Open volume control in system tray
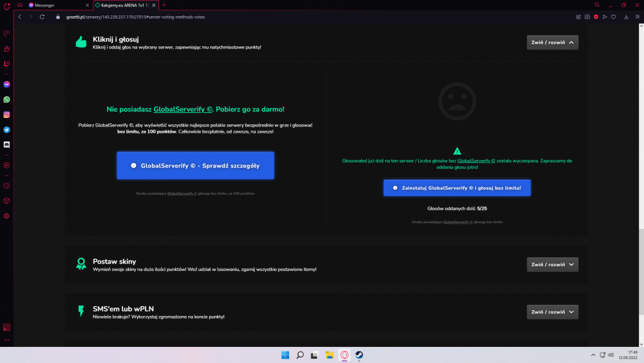Image resolution: width=644 pixels, height=363 pixels. click(611, 355)
